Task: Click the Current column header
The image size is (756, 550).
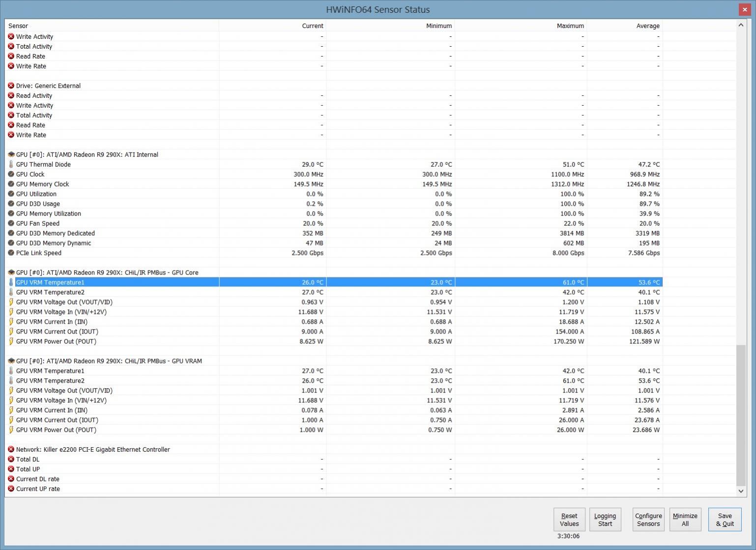Action: click(273, 26)
